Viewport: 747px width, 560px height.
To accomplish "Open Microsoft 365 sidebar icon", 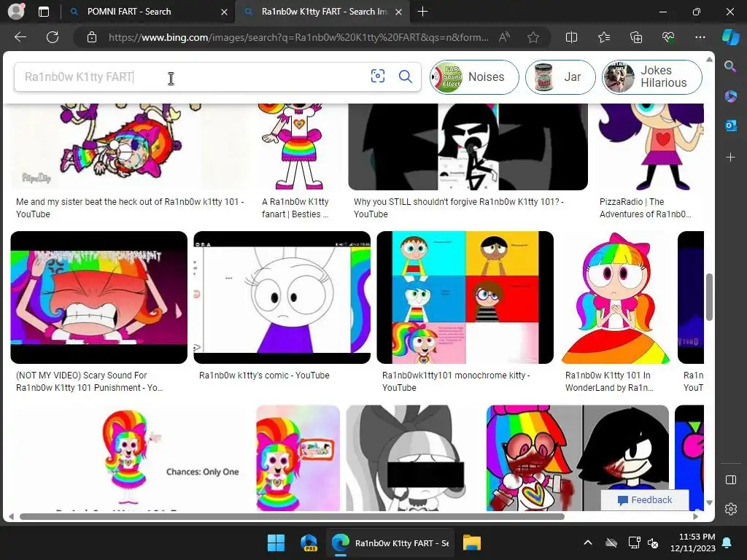I will [x=730, y=96].
